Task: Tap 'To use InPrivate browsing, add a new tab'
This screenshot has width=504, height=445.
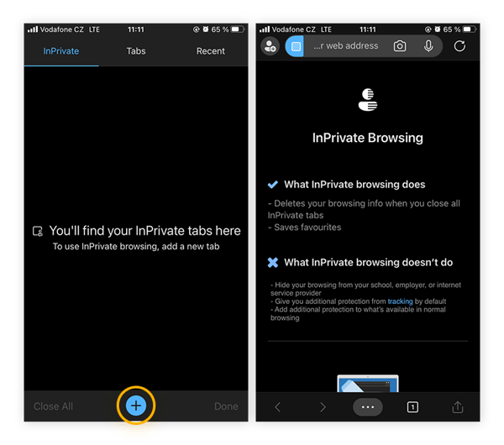Action: (x=136, y=247)
